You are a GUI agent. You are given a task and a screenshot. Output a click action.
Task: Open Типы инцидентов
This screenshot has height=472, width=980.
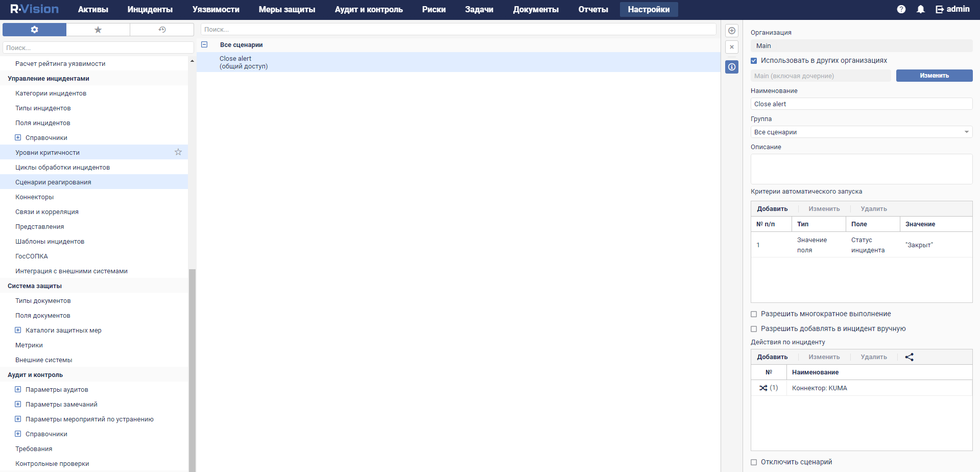(x=43, y=108)
